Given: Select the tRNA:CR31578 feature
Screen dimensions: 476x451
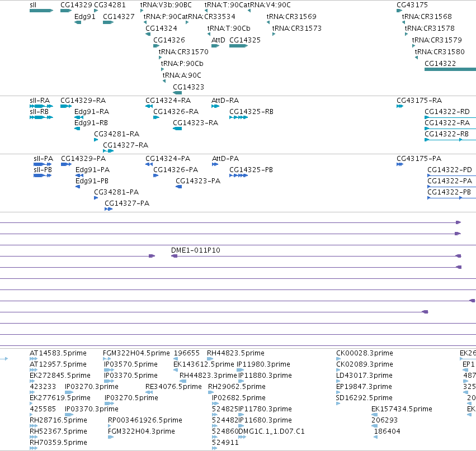Looking at the screenshot, I should 406,34.
